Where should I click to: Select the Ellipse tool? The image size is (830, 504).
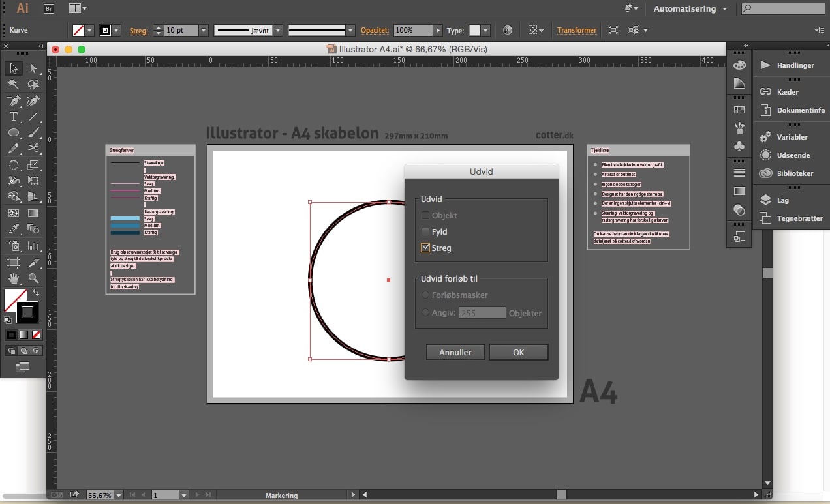point(13,132)
